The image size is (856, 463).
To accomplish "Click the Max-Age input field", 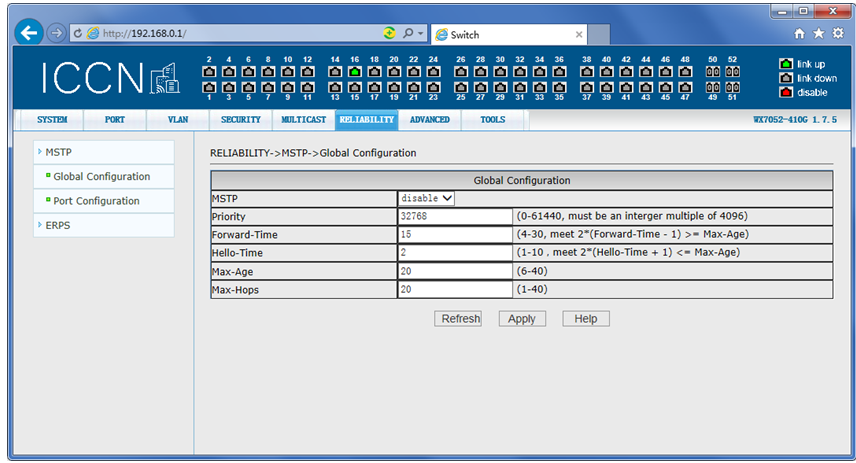I will 455,271.
